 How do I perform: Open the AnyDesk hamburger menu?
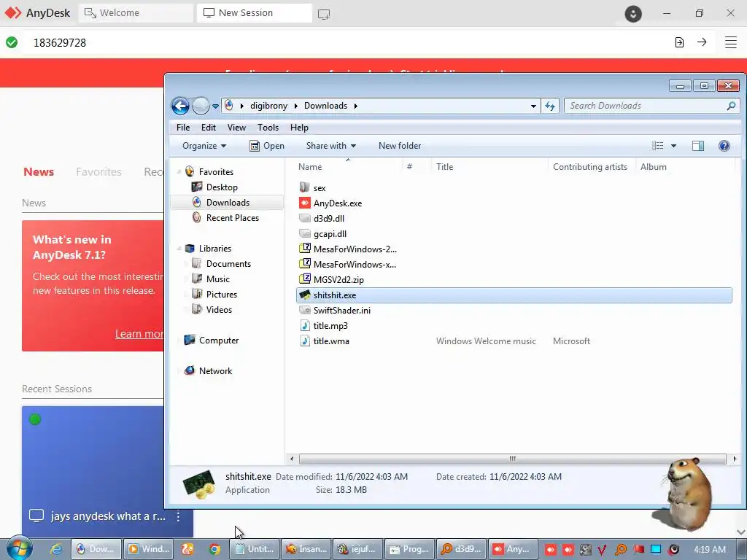tap(731, 42)
